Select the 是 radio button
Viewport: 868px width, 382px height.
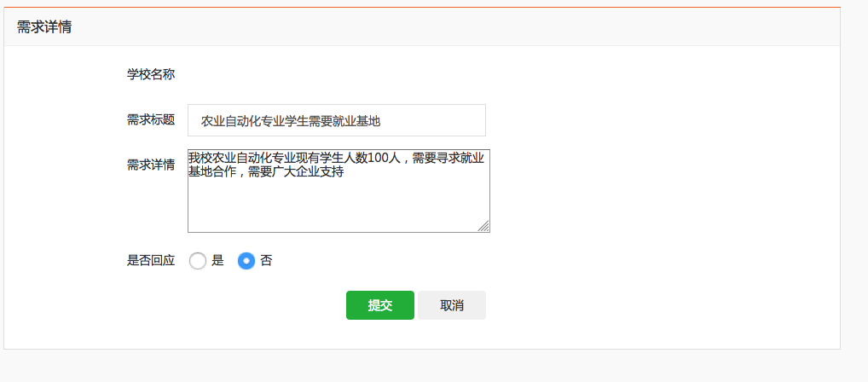pos(198,261)
